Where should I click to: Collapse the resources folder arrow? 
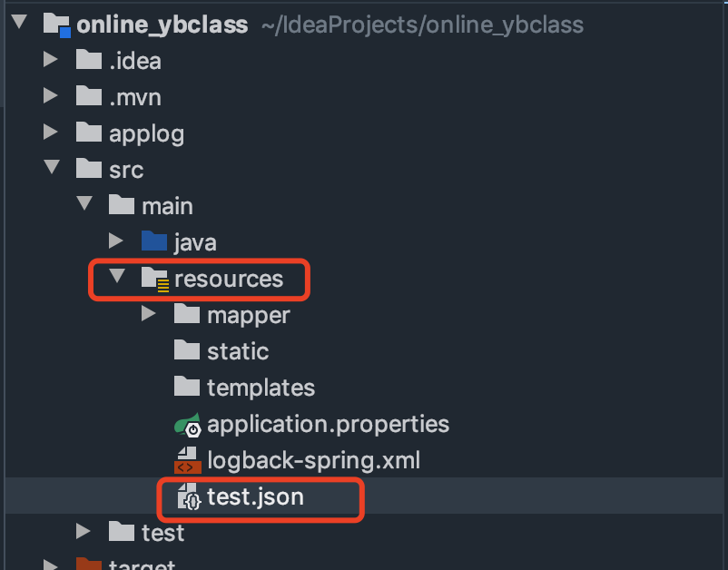pyautogui.click(x=117, y=276)
